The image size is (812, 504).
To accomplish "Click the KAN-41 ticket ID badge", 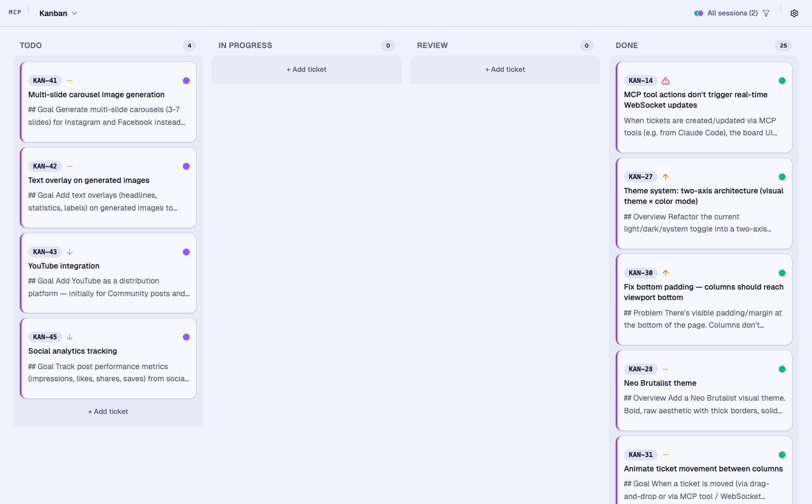I will coord(45,81).
